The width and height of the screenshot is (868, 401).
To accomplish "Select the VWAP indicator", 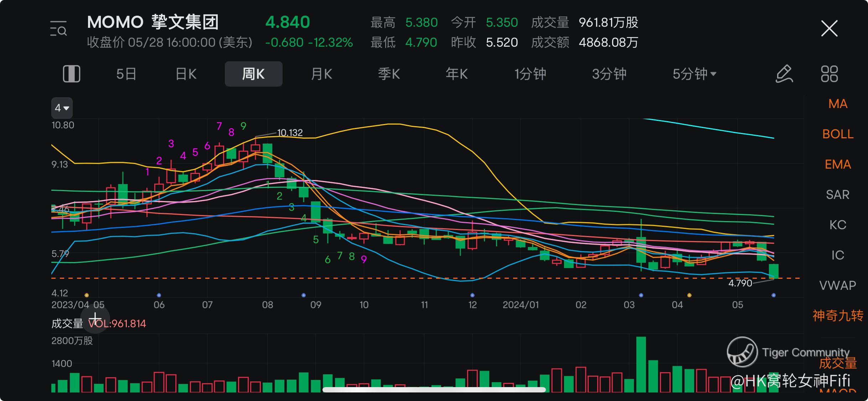I will coord(838,286).
